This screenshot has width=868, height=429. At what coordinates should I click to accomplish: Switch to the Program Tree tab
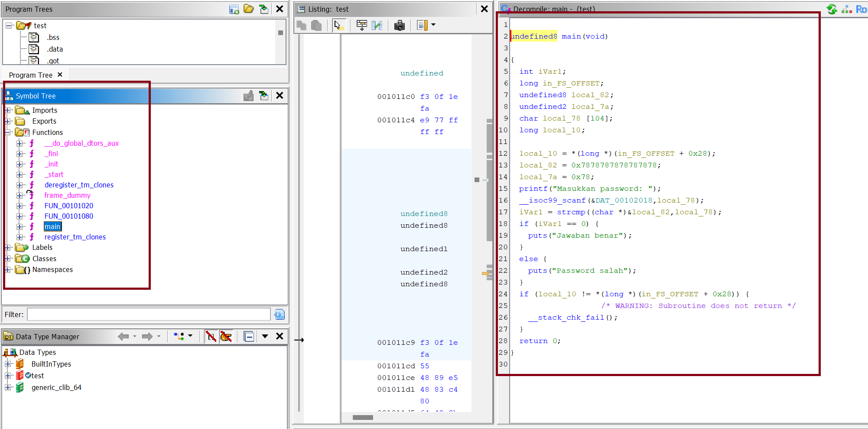[31, 75]
